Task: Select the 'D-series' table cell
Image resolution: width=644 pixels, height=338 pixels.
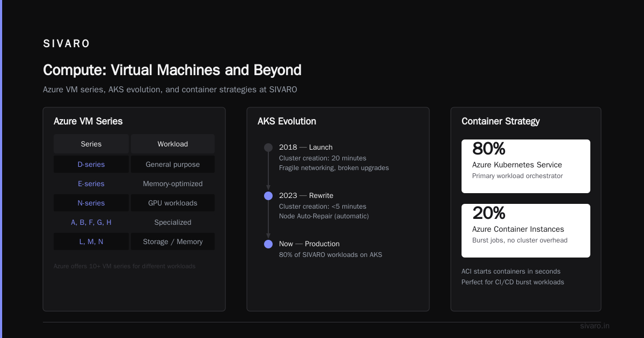Action: click(x=91, y=164)
